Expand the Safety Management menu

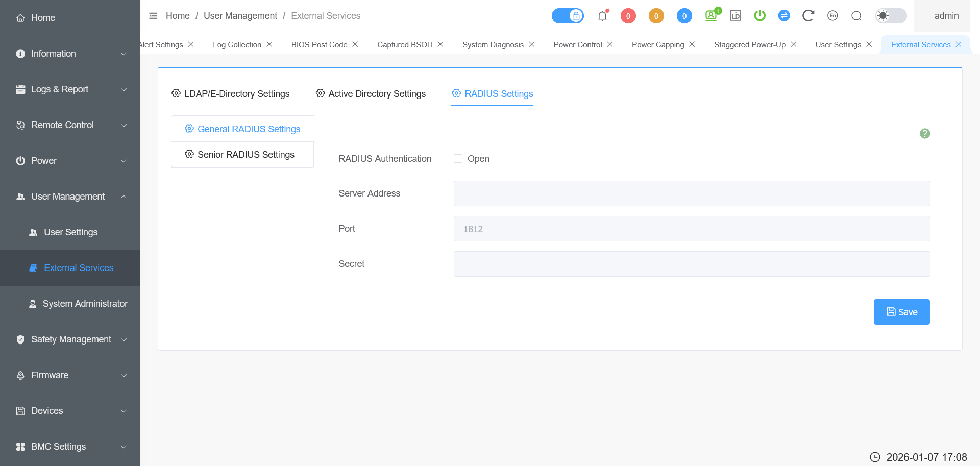coord(70,339)
